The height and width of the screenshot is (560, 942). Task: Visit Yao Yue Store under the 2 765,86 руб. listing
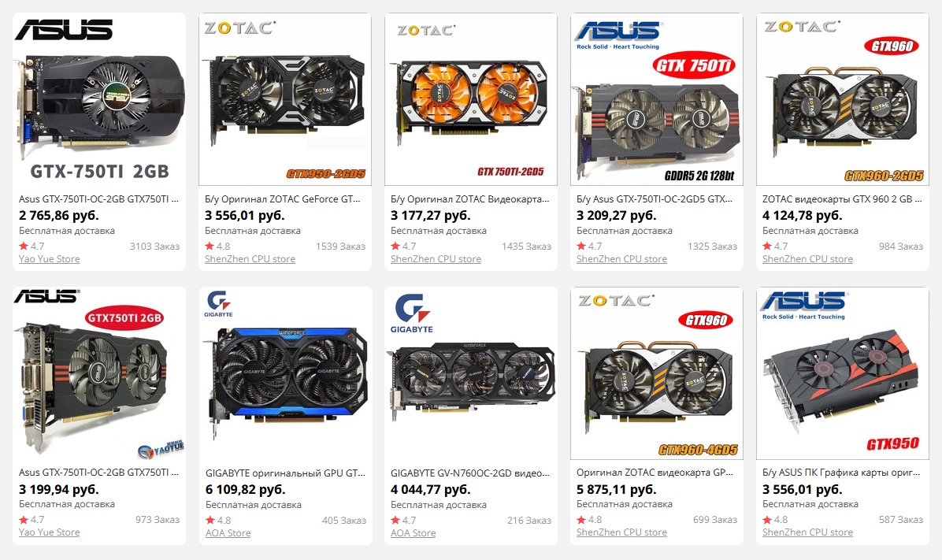pos(50,259)
